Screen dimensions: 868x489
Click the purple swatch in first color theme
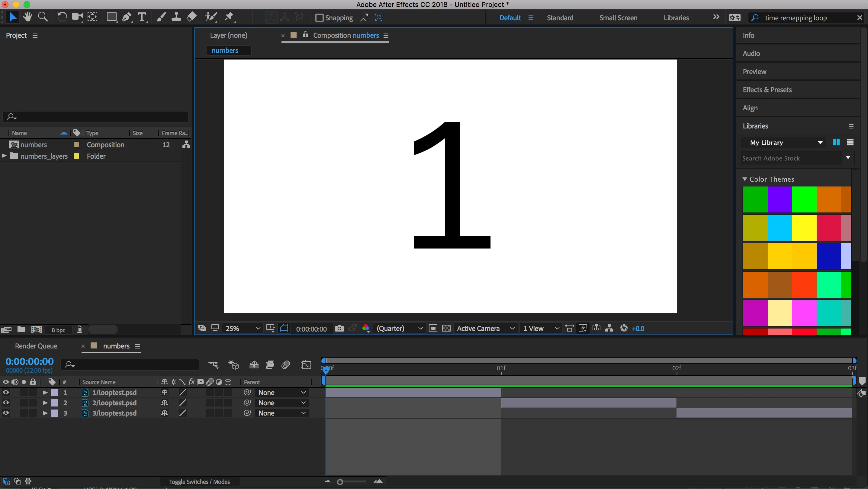(x=780, y=199)
